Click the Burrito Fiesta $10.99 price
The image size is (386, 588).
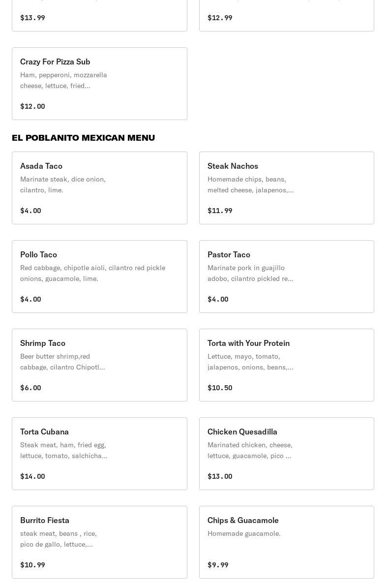pyautogui.click(x=32, y=565)
